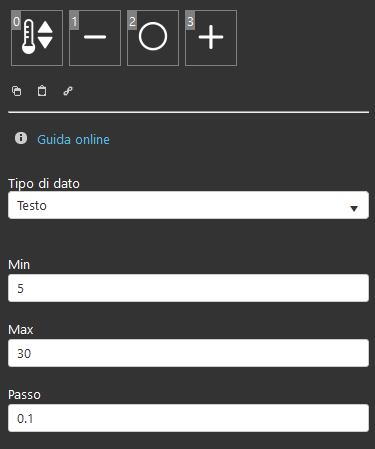Screen dimensions: 375x449
Task: Select the minus icon tile
Action: [x=95, y=38]
